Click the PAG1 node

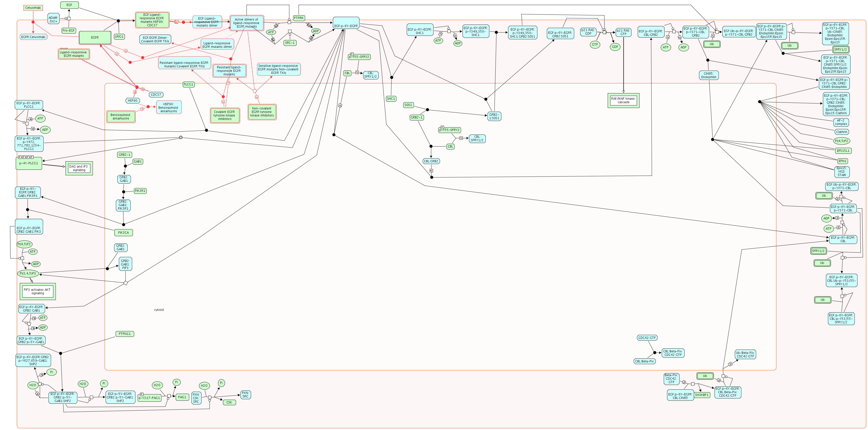pos(182,397)
